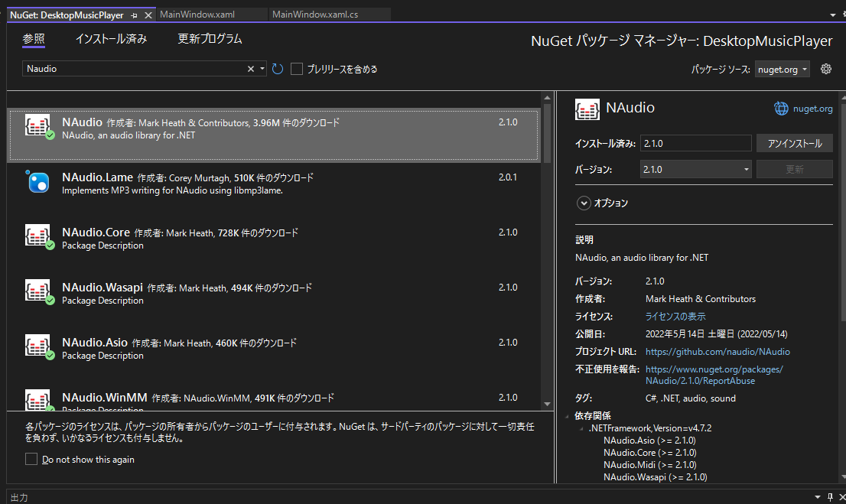The image size is (846, 504).
Task: Open the search history dropdown arrow
Action: 262,69
